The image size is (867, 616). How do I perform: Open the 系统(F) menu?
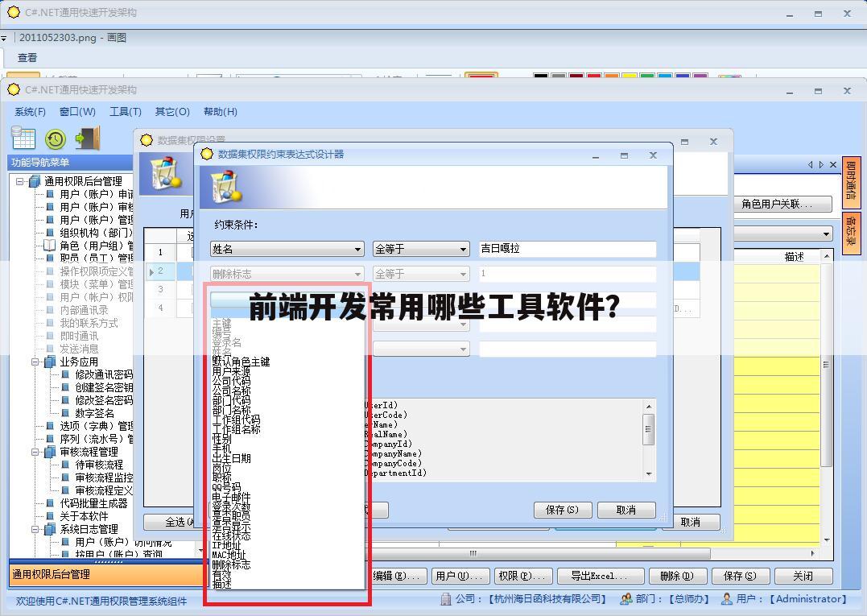pyautogui.click(x=30, y=112)
